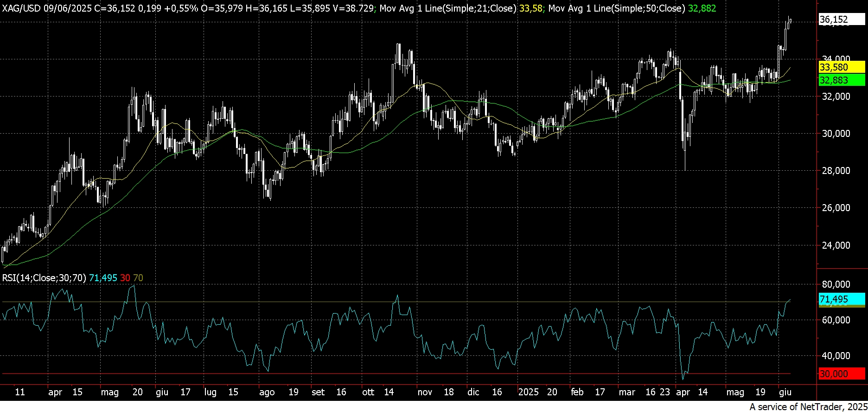Select the red 30,000 RSI level tag
Image resolution: width=868 pixels, height=412 pixels.
point(842,374)
